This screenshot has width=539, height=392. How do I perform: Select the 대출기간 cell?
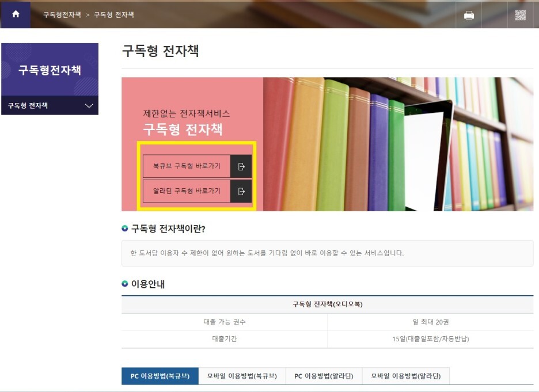coord(225,339)
